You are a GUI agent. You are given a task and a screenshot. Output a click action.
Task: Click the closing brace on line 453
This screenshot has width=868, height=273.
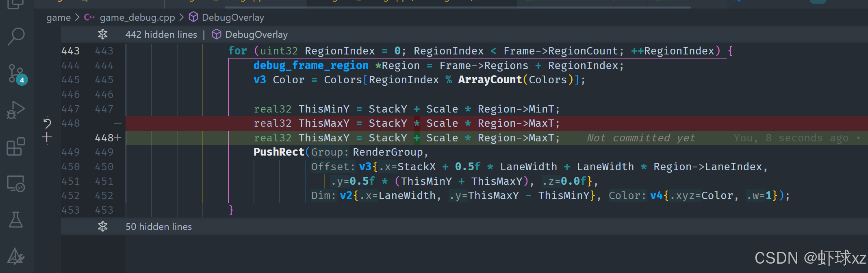click(231, 210)
